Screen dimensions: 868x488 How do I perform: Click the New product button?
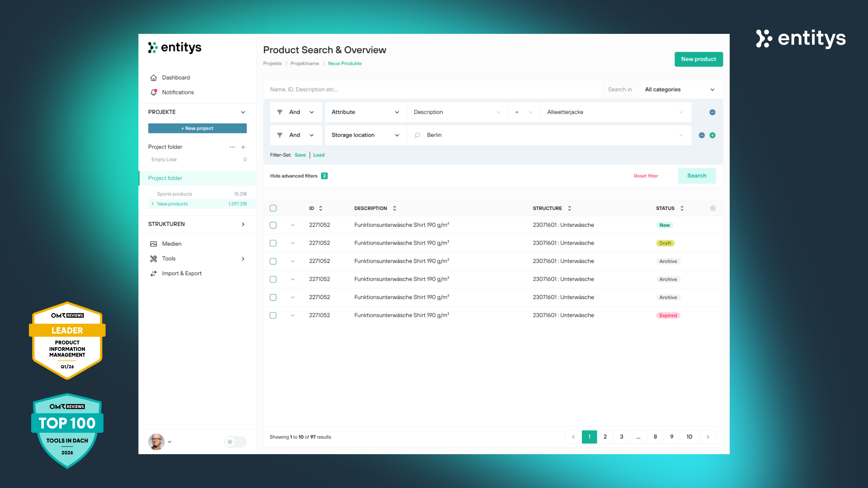tap(698, 59)
